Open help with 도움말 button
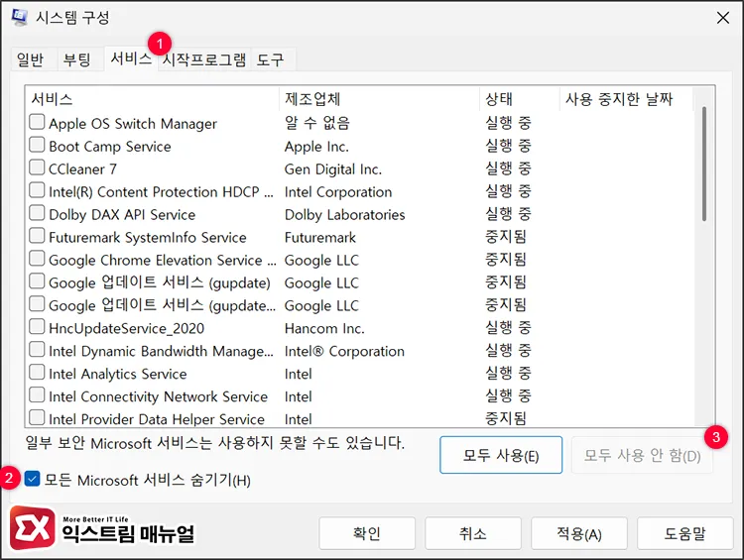744x560 pixels. 685,533
